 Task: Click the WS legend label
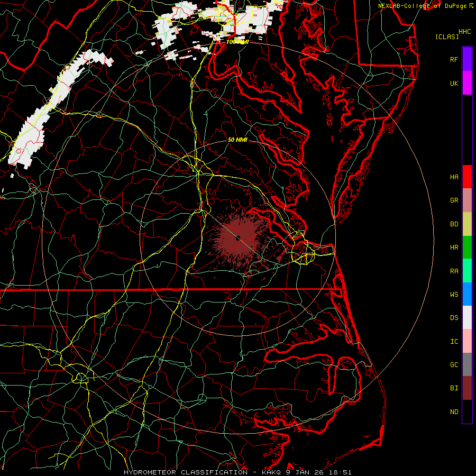pos(454,295)
